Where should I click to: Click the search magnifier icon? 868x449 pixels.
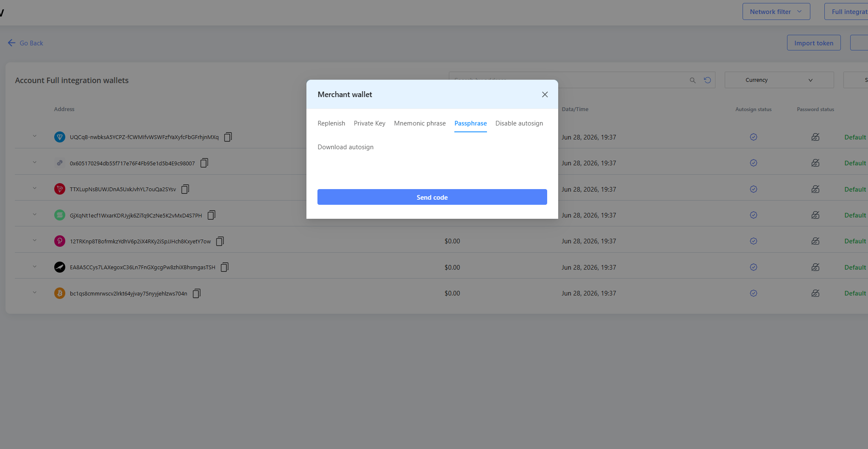pos(693,80)
